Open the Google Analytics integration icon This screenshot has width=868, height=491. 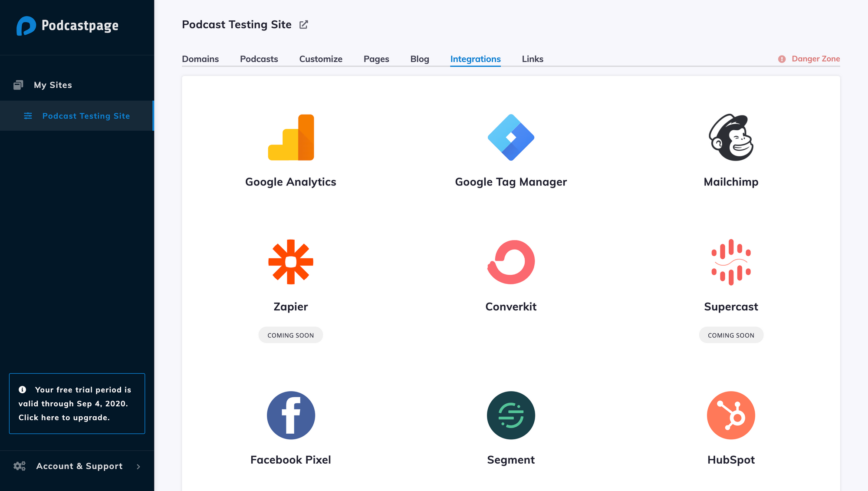pyautogui.click(x=291, y=138)
